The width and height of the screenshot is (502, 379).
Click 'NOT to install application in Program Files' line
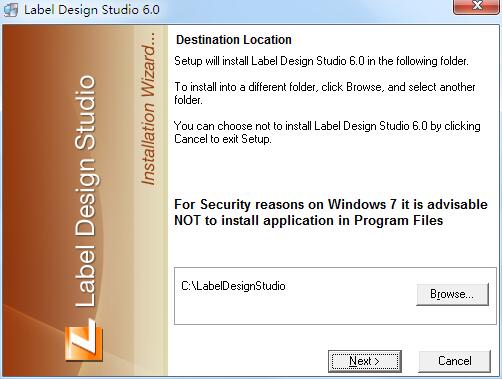[x=309, y=221]
